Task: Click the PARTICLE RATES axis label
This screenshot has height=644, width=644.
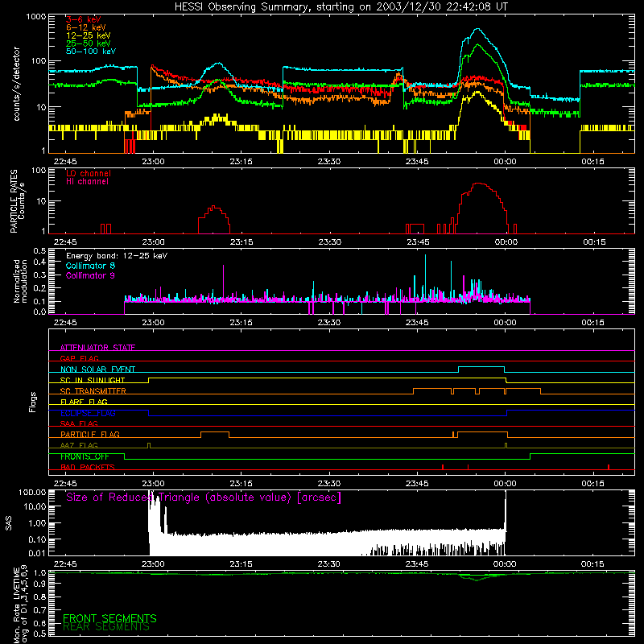Action: [x=18, y=201]
